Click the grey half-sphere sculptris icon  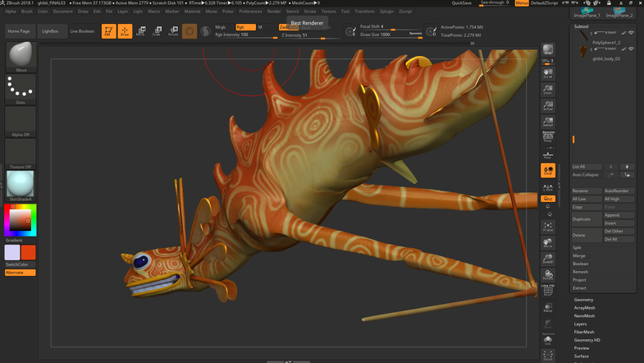(205, 31)
